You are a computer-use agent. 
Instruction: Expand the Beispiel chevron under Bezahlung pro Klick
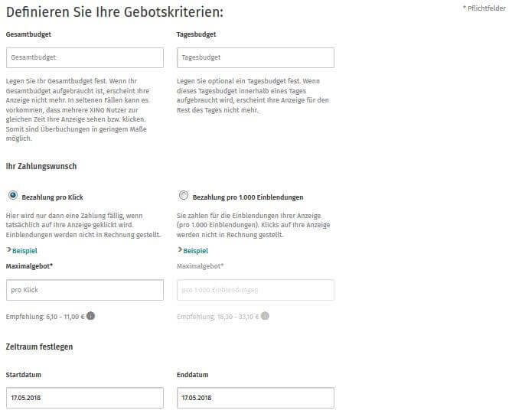[x=9, y=250]
